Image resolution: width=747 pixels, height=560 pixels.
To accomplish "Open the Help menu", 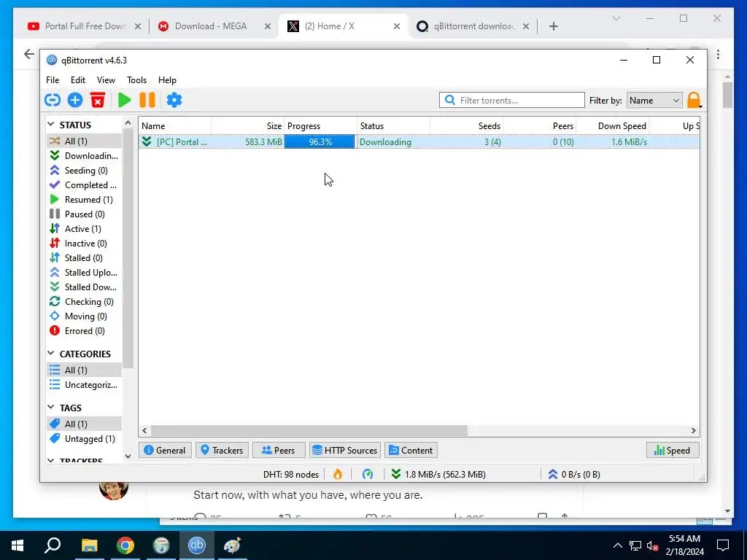I will (167, 80).
